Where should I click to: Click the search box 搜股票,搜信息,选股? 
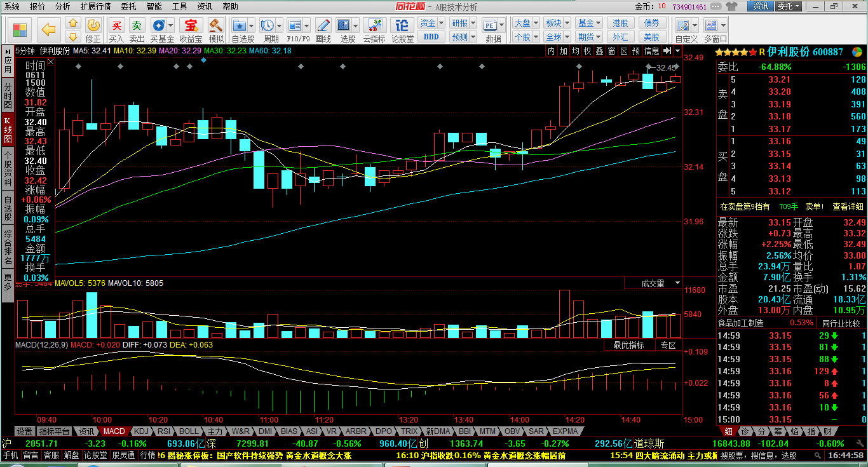pos(772,456)
